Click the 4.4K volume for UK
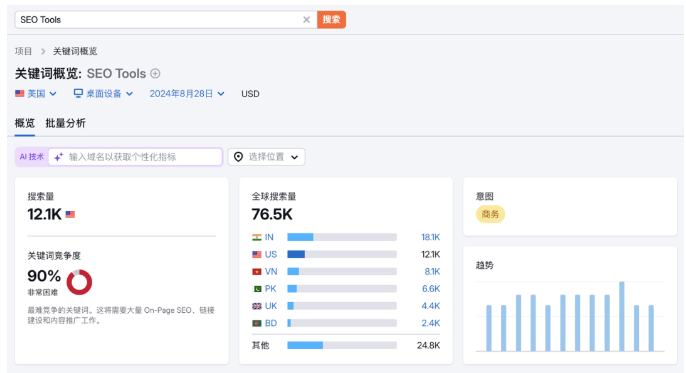This screenshot has height=373, width=686. [431, 306]
